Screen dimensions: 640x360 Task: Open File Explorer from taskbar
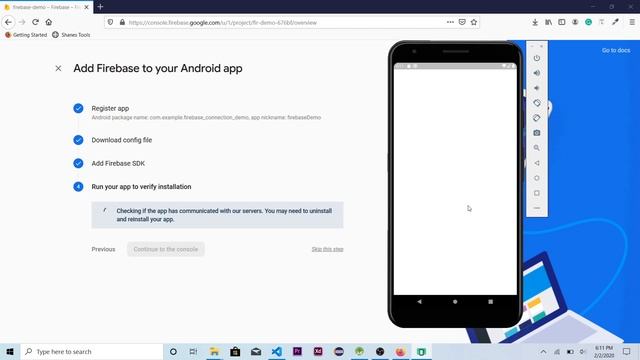pos(214,351)
